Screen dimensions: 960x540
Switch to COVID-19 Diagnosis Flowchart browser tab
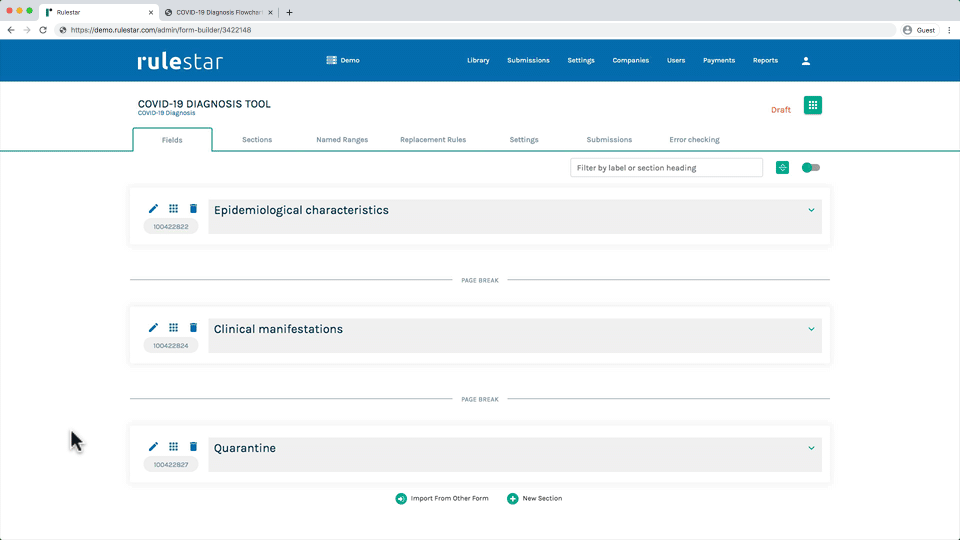click(x=219, y=12)
